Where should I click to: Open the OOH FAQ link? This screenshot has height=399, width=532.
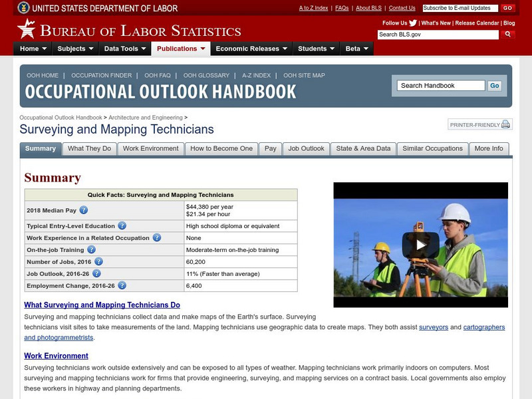click(158, 75)
